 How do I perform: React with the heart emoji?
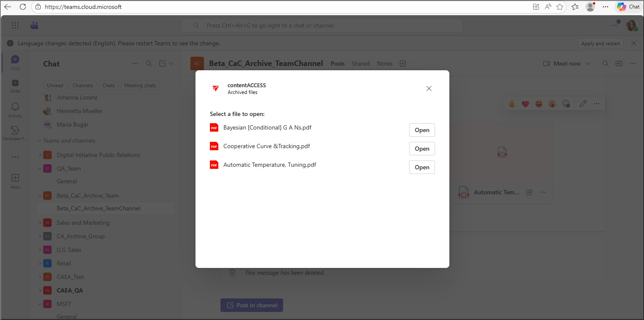click(525, 104)
